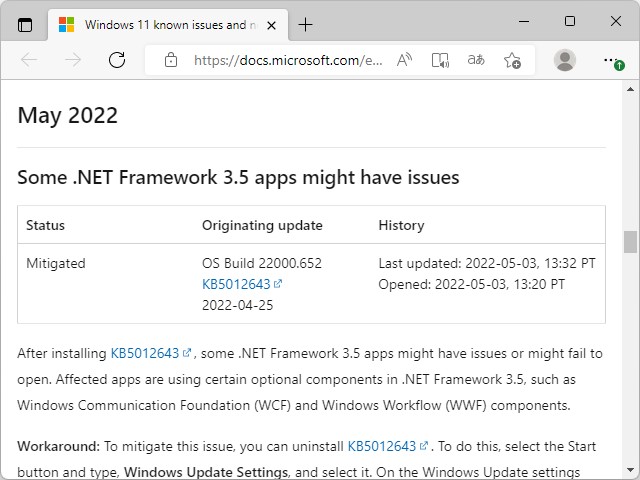Go forward to next page
This screenshot has width=640, height=480.
(73, 60)
